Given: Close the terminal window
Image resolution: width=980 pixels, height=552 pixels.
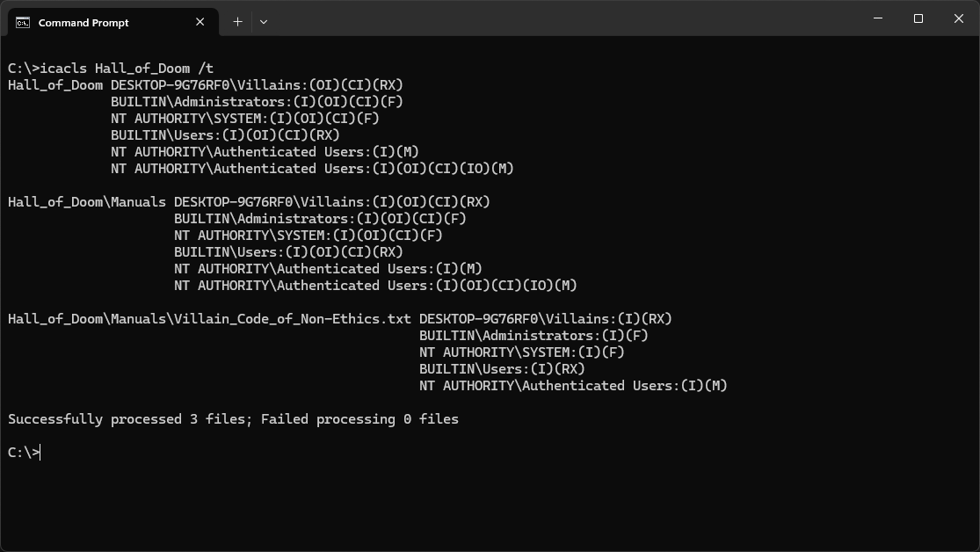Looking at the screenshot, I should point(959,18).
